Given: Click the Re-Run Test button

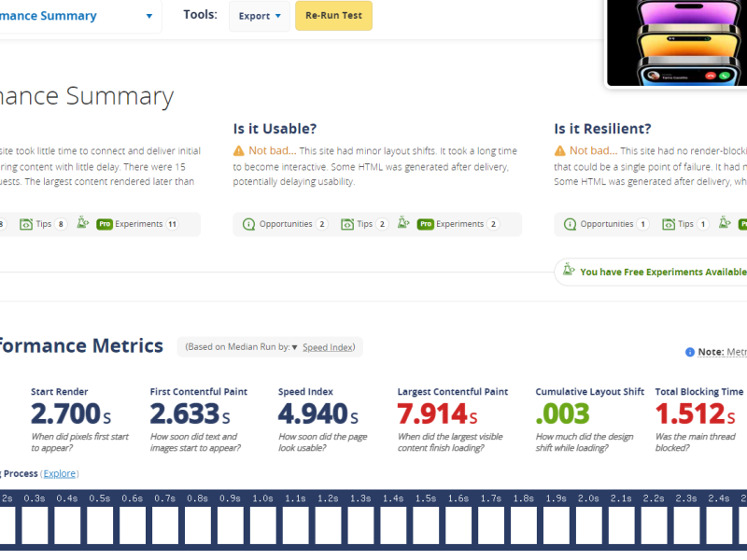Looking at the screenshot, I should tap(333, 16).
